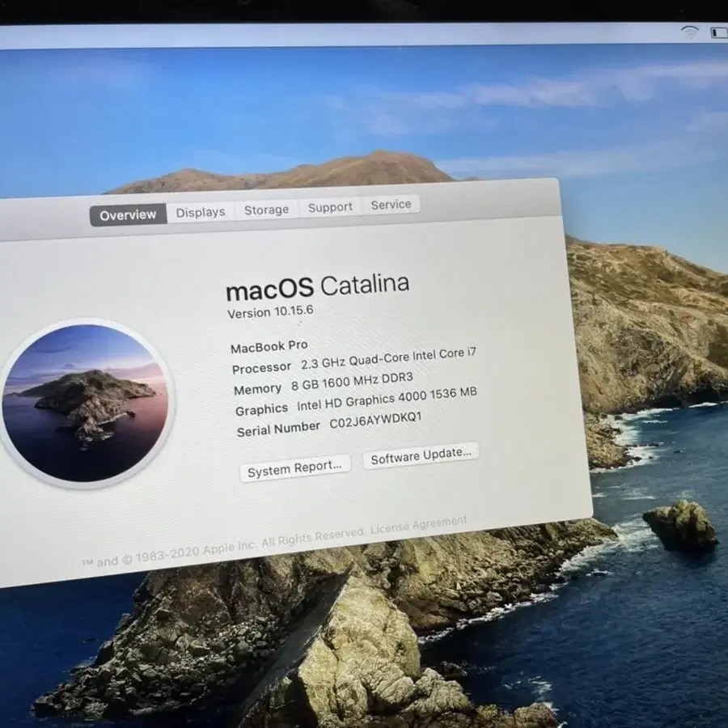The image size is (728, 728).
Task: Click the macOS Catalina title
Action: (x=317, y=287)
